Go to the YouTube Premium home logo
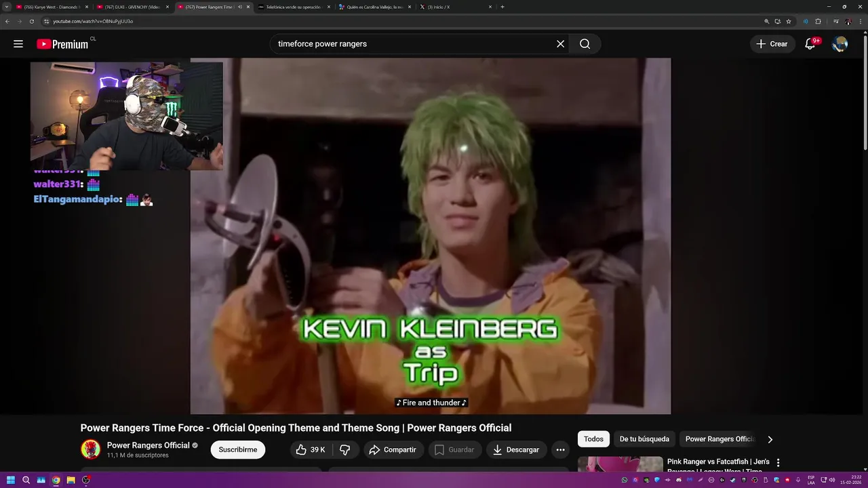The height and width of the screenshot is (488, 868). 62,44
